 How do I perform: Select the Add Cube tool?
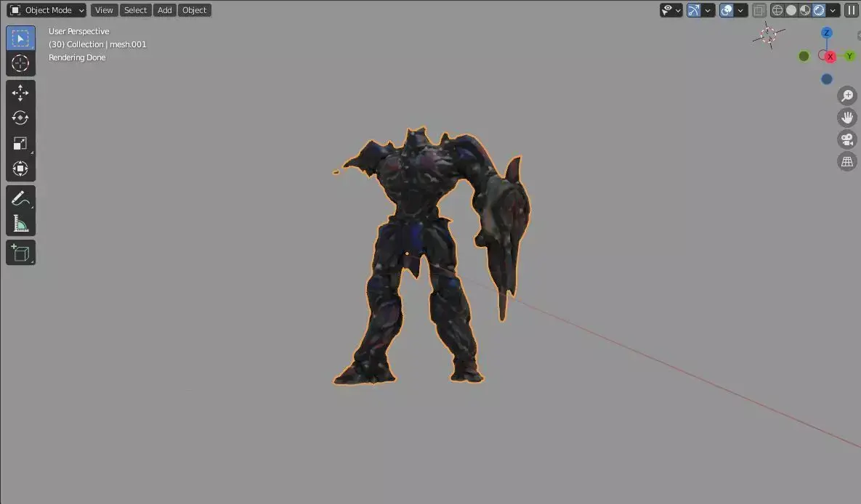[x=20, y=253]
